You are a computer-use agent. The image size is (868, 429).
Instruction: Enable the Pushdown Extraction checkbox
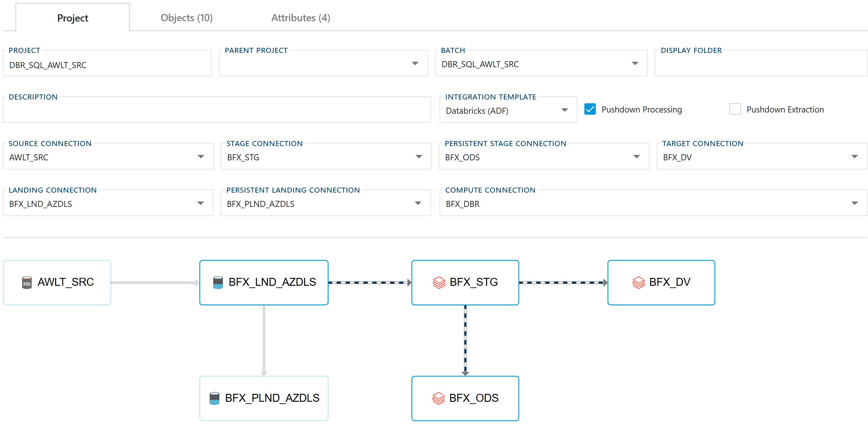[735, 110]
